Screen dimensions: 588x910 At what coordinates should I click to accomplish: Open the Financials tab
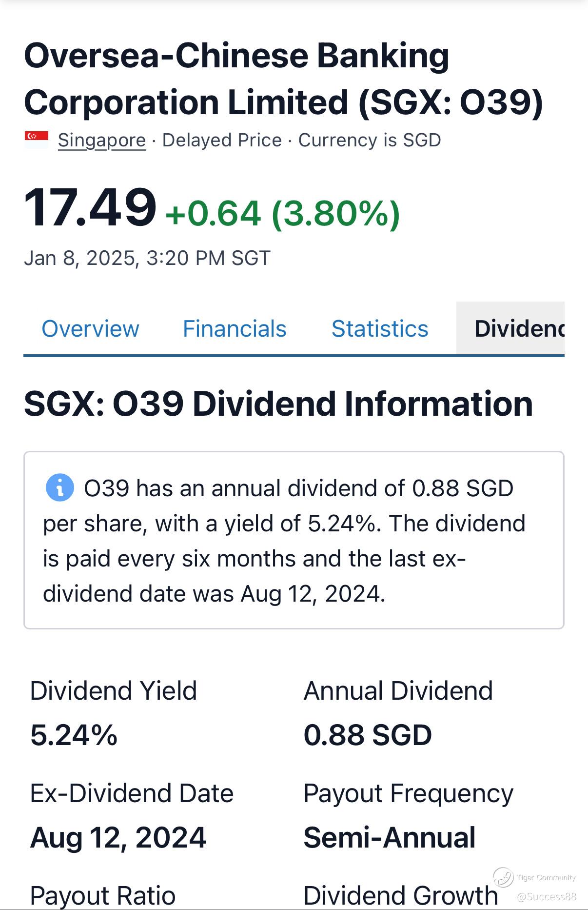235,328
